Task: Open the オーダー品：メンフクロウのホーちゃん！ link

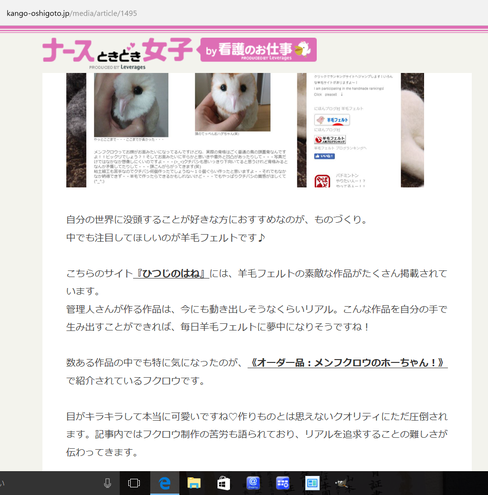Action: [x=348, y=362]
